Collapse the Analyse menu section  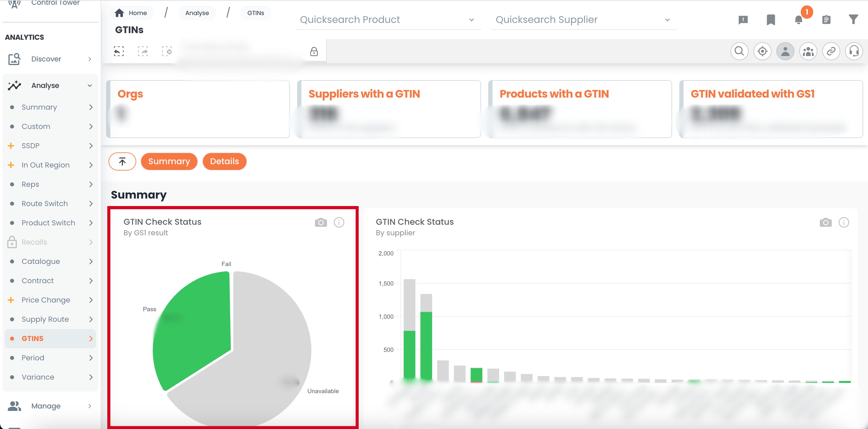click(90, 86)
